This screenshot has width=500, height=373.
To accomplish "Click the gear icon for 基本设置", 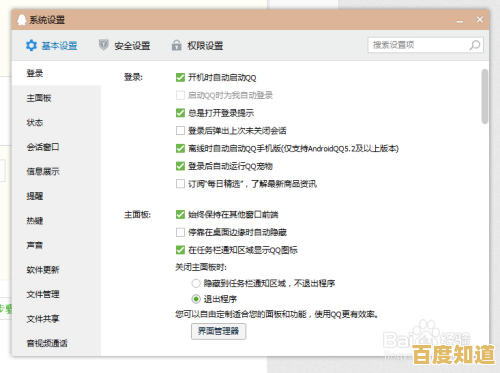I will click(31, 45).
